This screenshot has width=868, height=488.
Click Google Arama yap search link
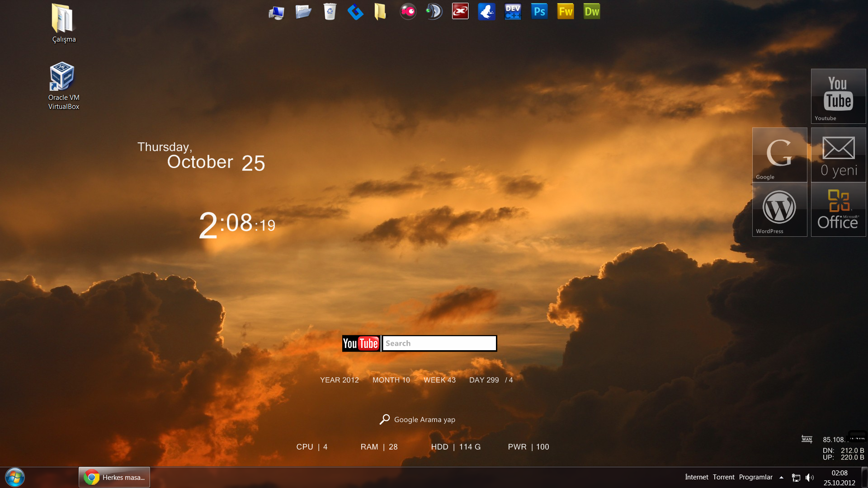pos(425,420)
